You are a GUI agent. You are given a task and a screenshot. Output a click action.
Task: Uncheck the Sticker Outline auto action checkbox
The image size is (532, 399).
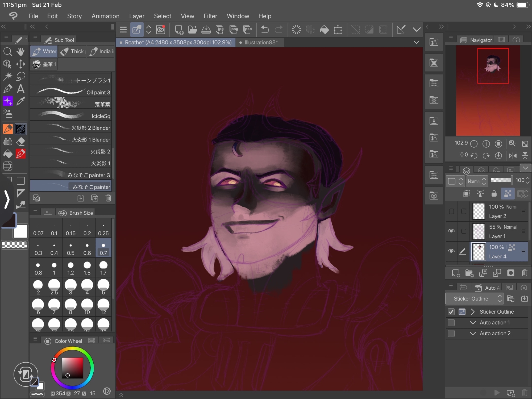(x=451, y=312)
